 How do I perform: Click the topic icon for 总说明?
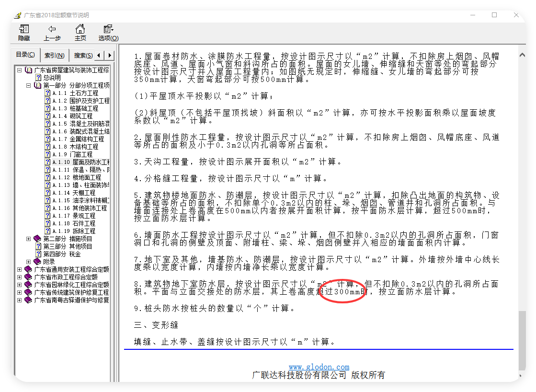tap(38, 78)
